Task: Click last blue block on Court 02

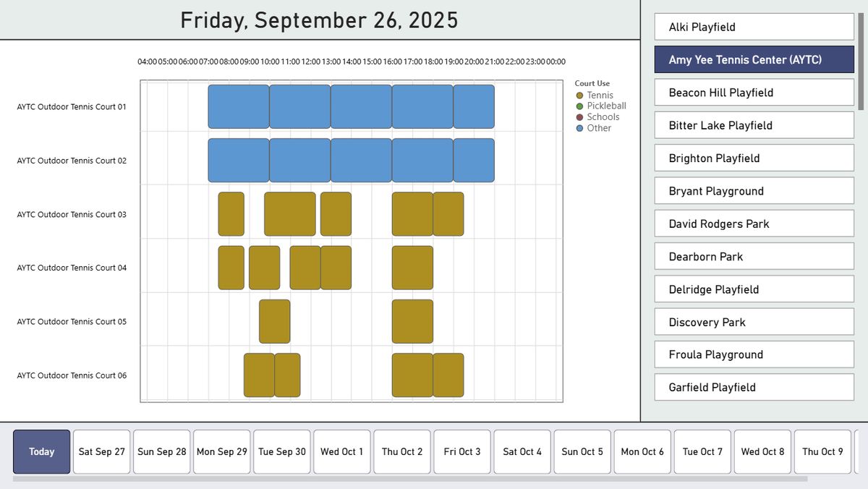Action: (474, 160)
